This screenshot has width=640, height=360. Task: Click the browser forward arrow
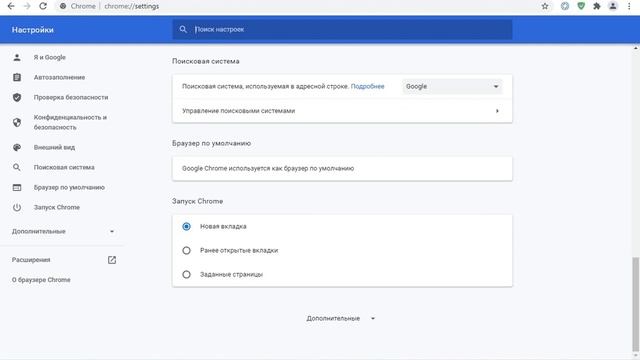[x=27, y=6]
